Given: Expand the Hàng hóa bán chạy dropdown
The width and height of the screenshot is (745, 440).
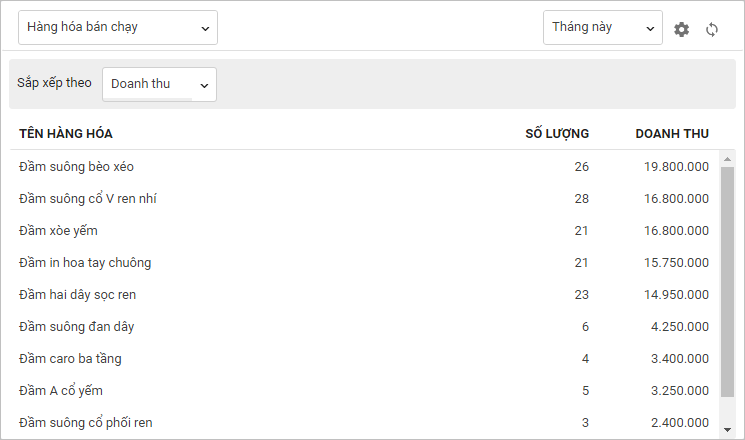Looking at the screenshot, I should click(x=118, y=28).
